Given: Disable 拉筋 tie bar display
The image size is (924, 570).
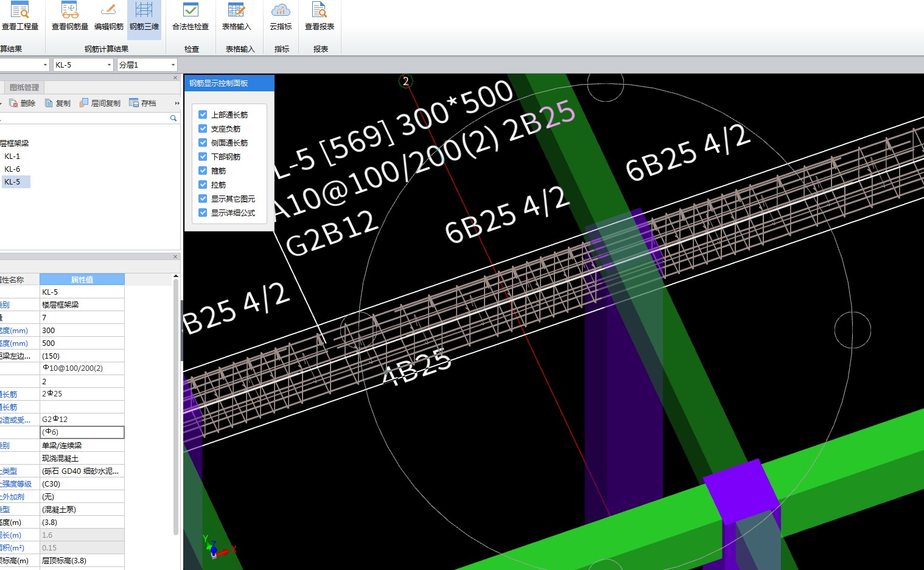Looking at the screenshot, I should (203, 185).
